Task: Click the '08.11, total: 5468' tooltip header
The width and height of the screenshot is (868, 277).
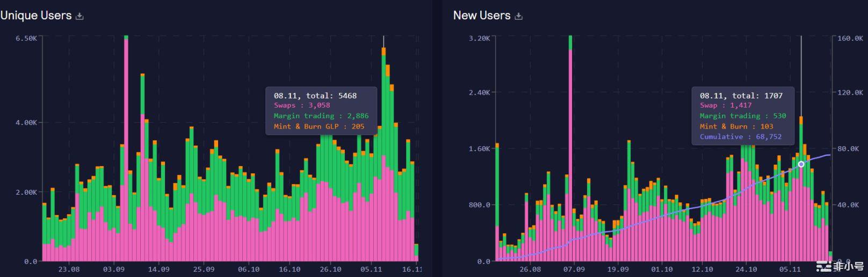Action: [x=315, y=95]
